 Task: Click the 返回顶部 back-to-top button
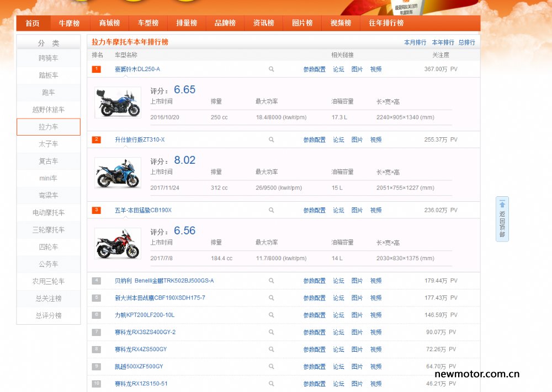(502, 219)
